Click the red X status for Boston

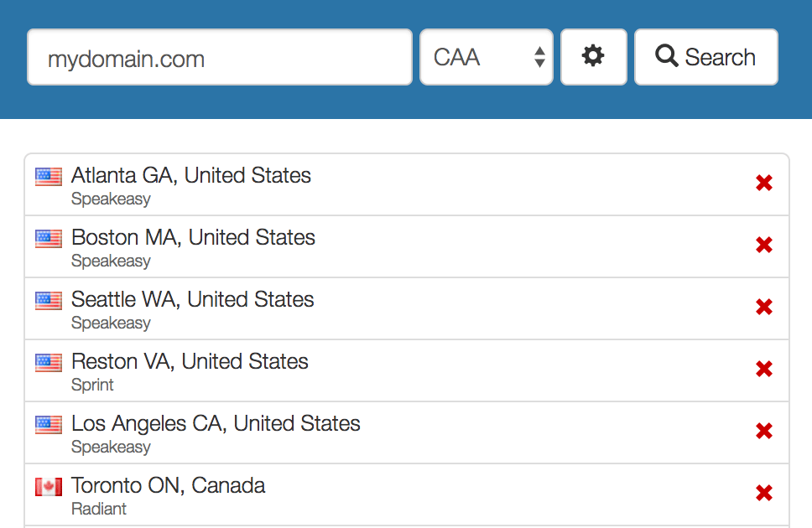pyautogui.click(x=764, y=246)
